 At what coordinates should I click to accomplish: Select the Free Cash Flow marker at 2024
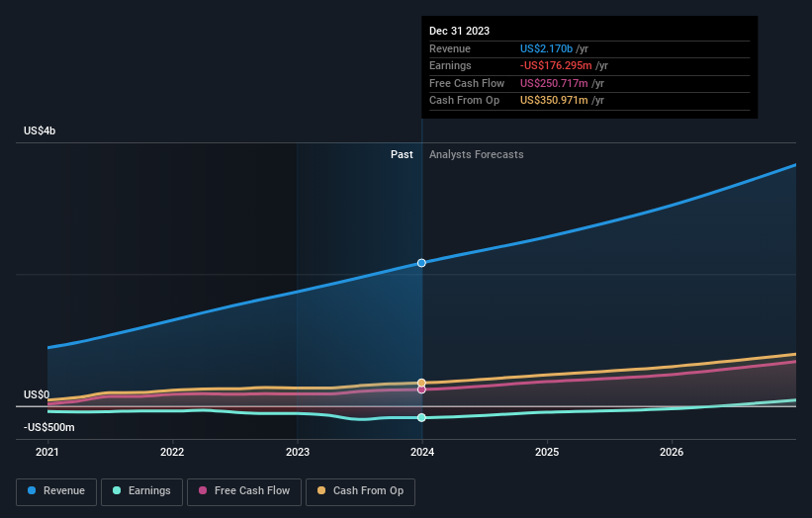click(x=421, y=389)
